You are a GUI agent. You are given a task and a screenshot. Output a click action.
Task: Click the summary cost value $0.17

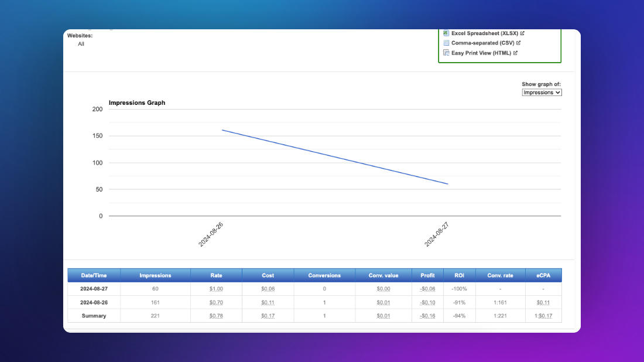click(268, 316)
